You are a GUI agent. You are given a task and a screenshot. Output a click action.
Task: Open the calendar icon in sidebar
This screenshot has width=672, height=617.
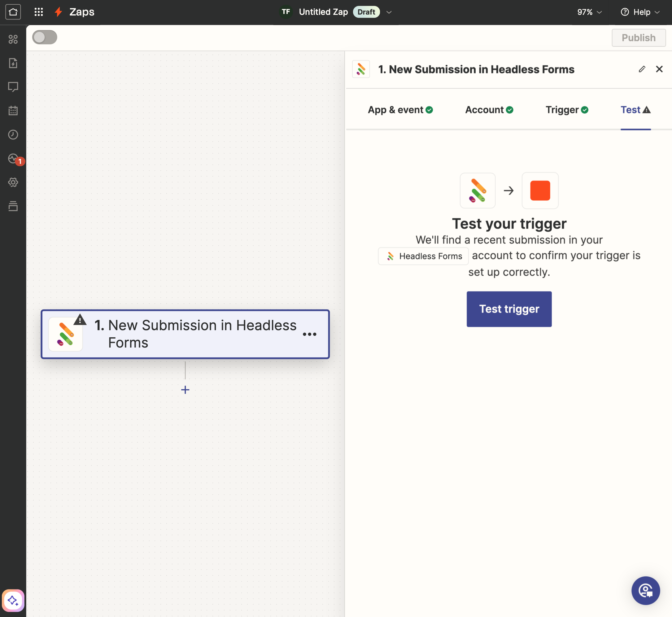pos(13,111)
